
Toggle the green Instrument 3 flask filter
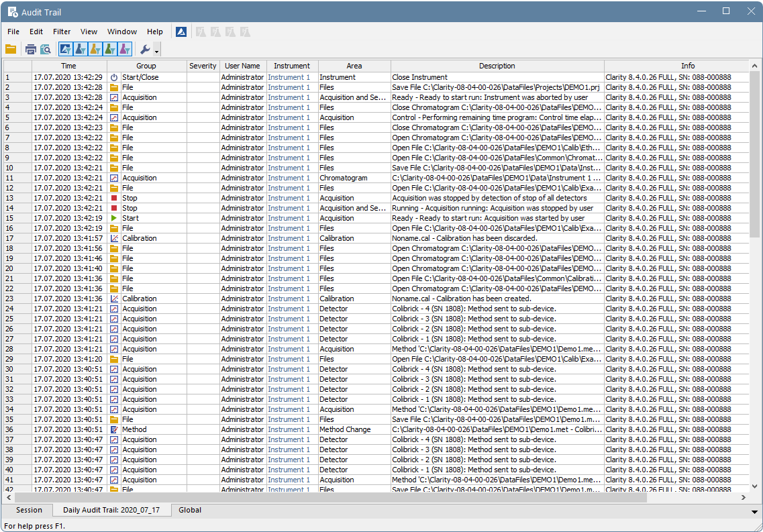[109, 49]
